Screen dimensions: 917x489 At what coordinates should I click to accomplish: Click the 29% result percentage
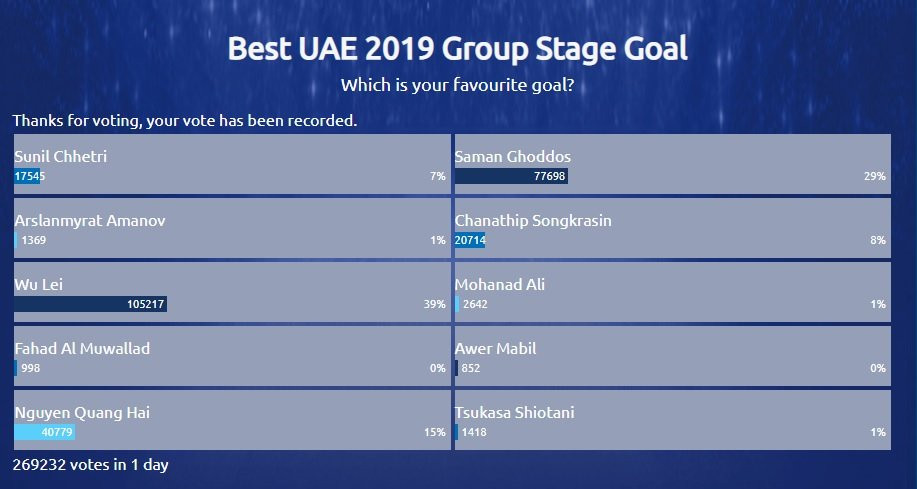point(875,176)
